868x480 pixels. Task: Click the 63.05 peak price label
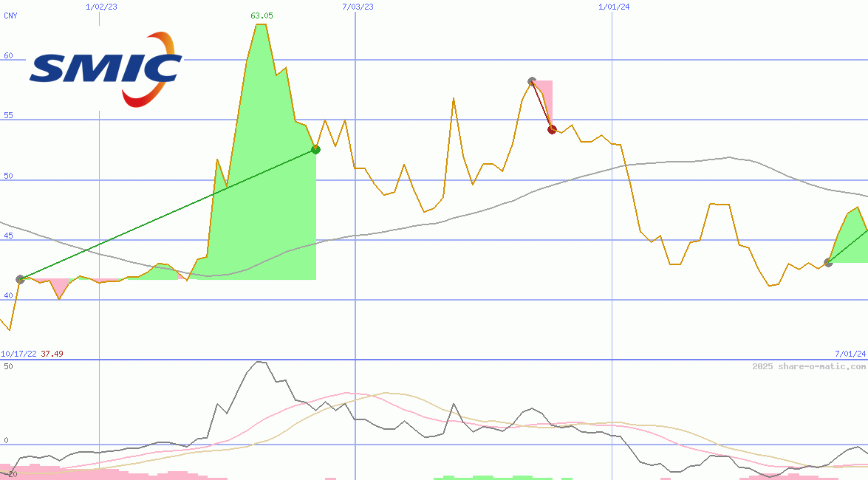(262, 16)
